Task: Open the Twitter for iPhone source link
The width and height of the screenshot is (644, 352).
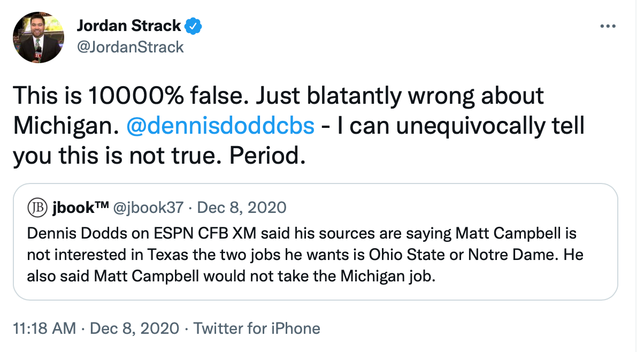Action: [x=257, y=328]
